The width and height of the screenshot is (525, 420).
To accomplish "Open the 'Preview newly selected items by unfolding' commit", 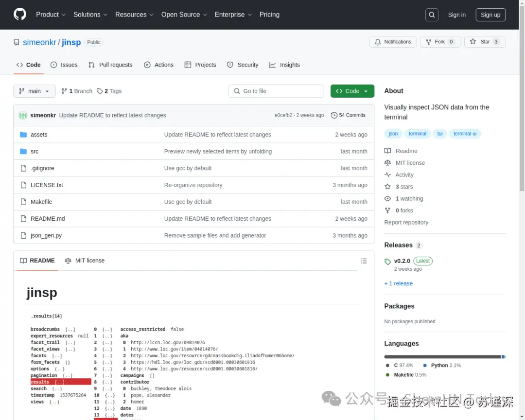I will point(218,151).
